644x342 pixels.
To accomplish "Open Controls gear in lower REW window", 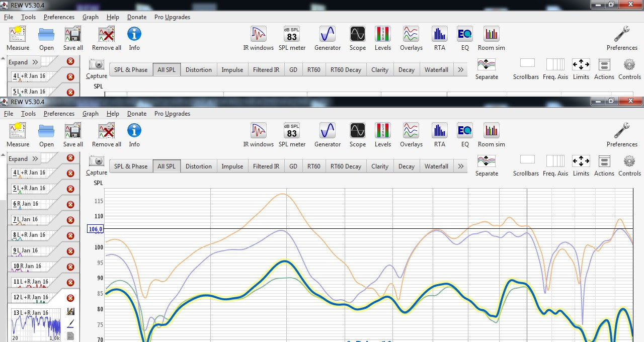I will point(629,161).
